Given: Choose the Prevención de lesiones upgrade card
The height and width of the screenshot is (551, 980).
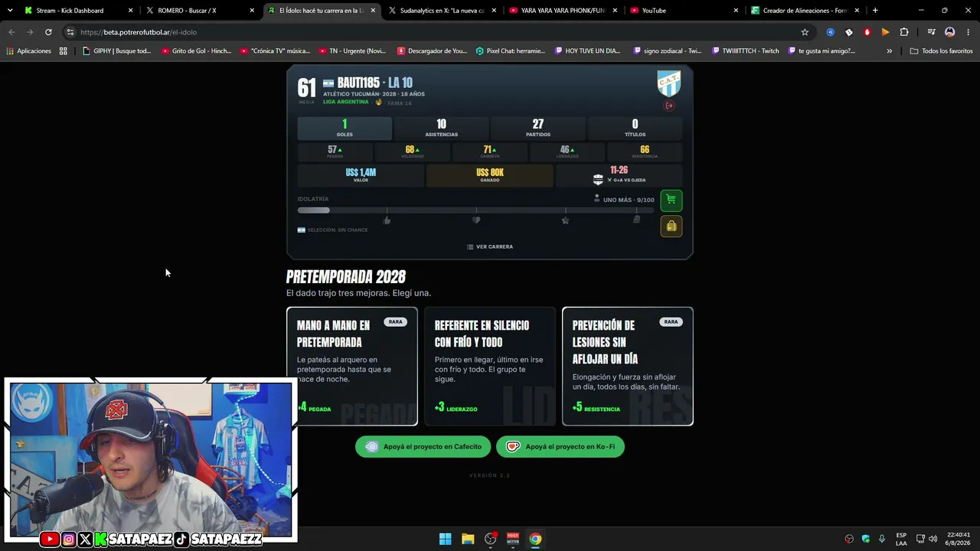Looking at the screenshot, I should tap(628, 366).
